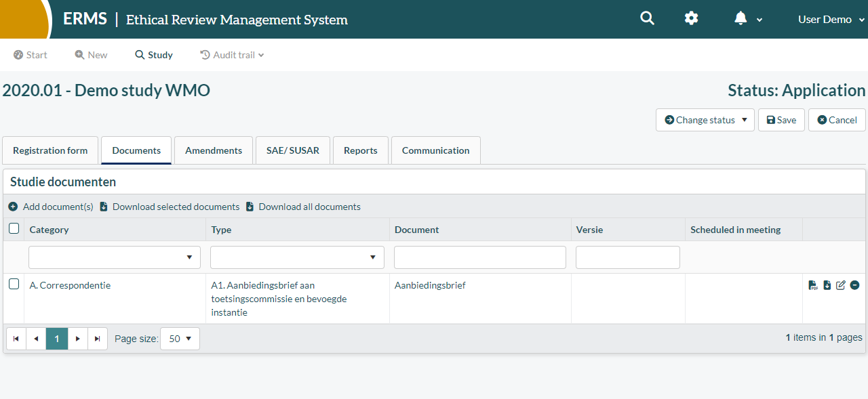Click Download all documents

click(x=303, y=207)
